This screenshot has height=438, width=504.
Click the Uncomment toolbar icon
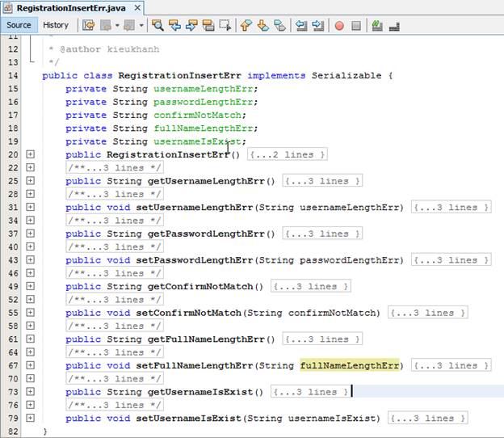pos(394,26)
